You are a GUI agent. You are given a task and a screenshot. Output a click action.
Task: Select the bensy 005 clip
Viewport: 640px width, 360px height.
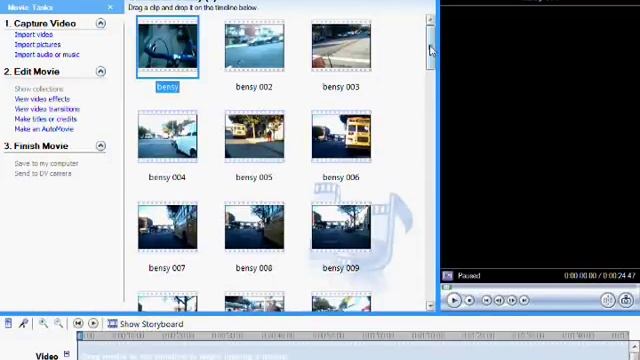coord(254,136)
